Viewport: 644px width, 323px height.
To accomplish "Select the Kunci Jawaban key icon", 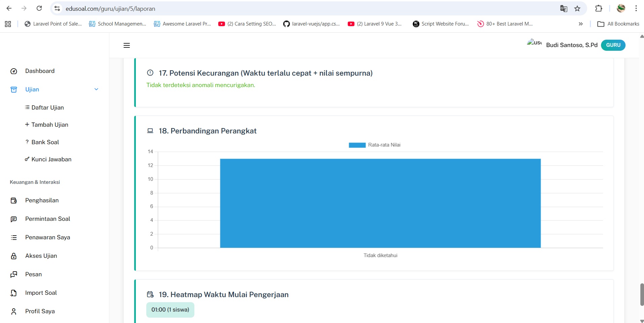I will point(27,159).
